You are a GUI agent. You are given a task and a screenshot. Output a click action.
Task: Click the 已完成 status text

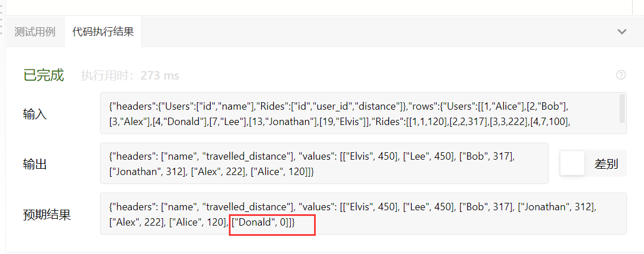(44, 75)
